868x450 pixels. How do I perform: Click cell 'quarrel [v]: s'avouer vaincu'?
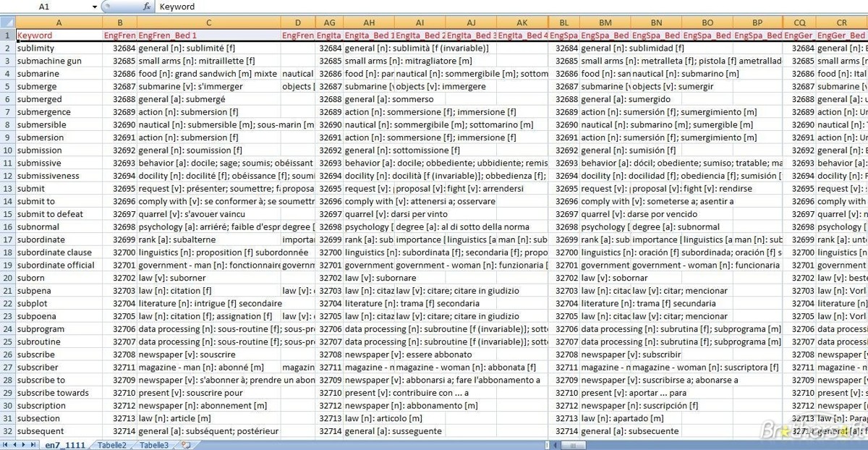point(208,214)
